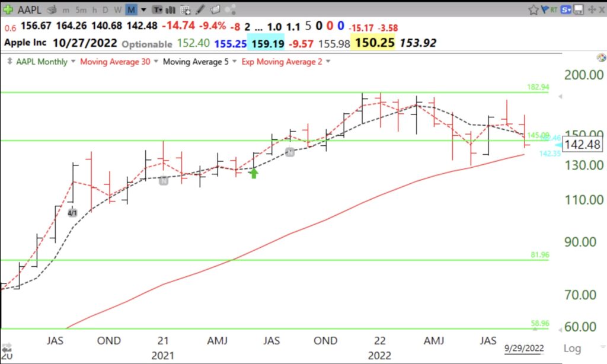Image resolution: width=607 pixels, height=364 pixels.
Task: Click the blue flag icon
Action: click(x=545, y=9)
